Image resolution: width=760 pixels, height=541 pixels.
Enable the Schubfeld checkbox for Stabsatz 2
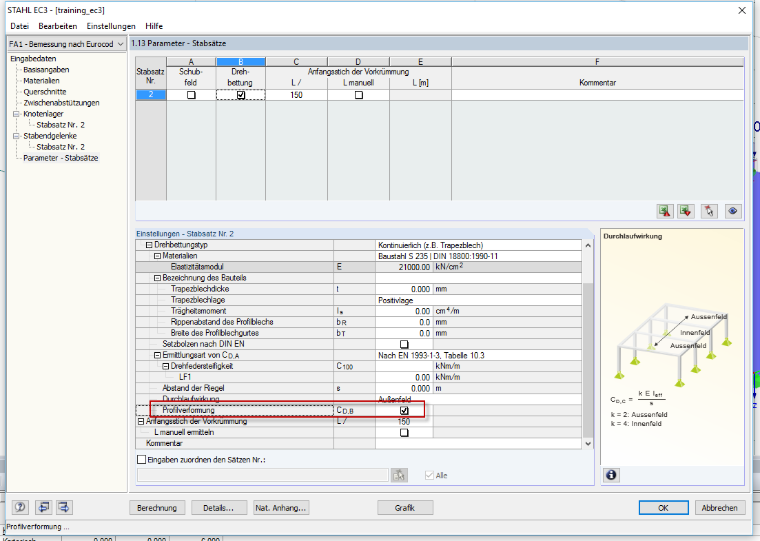[191, 95]
